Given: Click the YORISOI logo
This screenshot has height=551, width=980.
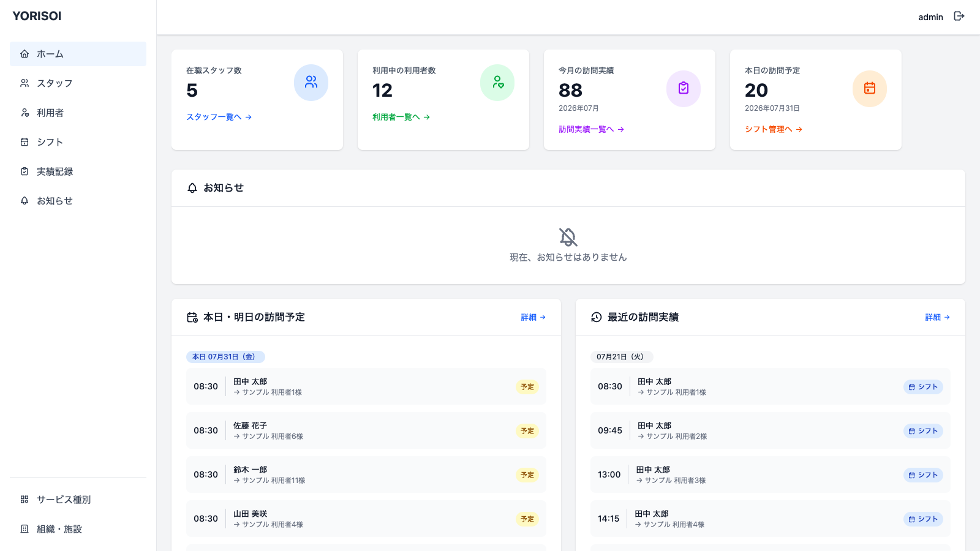Looking at the screenshot, I should 37,16.
